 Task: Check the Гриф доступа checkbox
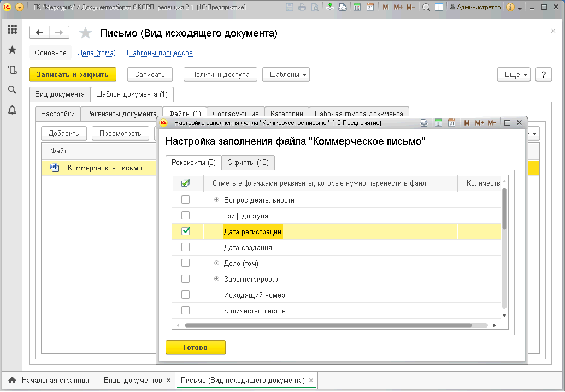point(186,215)
